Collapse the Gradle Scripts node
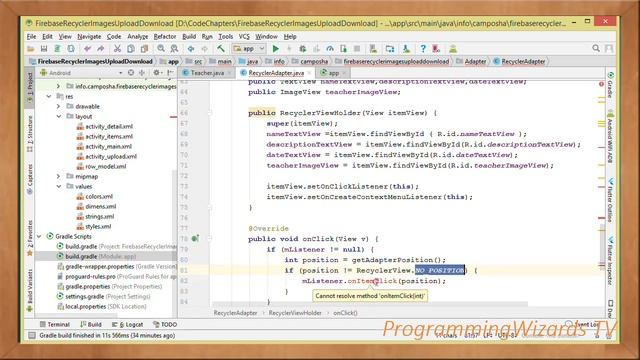 coord(39,236)
